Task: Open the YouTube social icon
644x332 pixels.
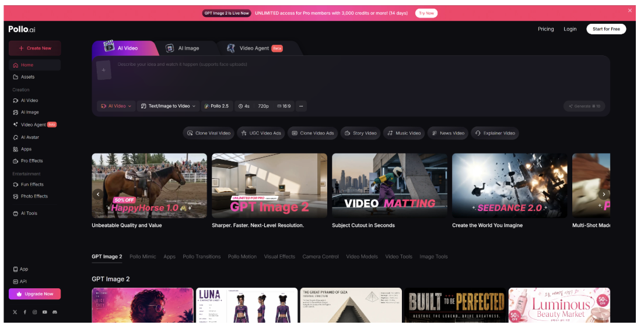Action: (x=44, y=312)
